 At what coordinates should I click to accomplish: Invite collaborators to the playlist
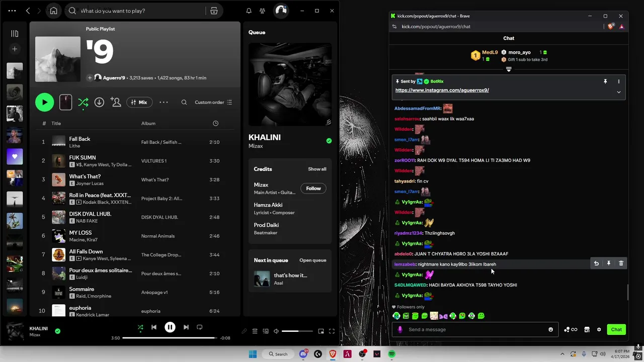tap(116, 102)
